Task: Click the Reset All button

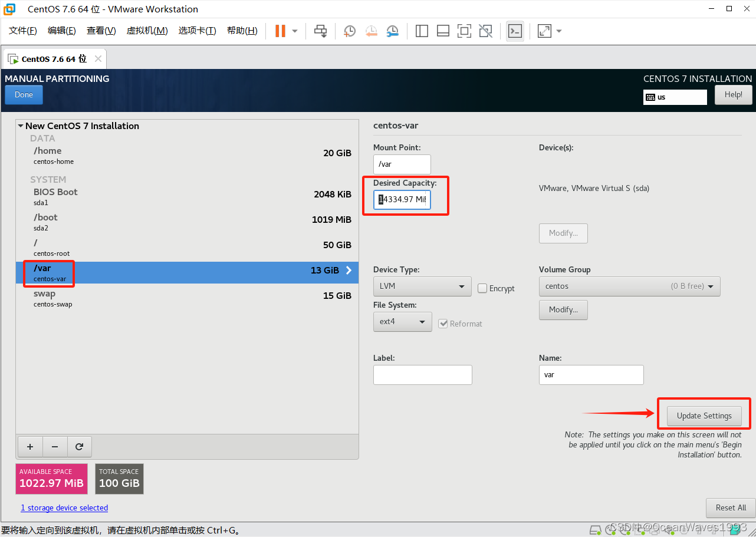Action: click(x=731, y=508)
